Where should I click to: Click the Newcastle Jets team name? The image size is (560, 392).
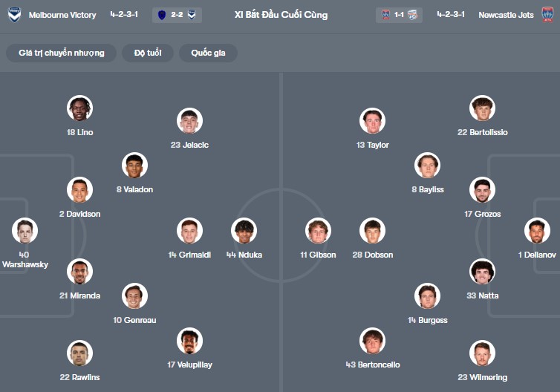[506, 15]
